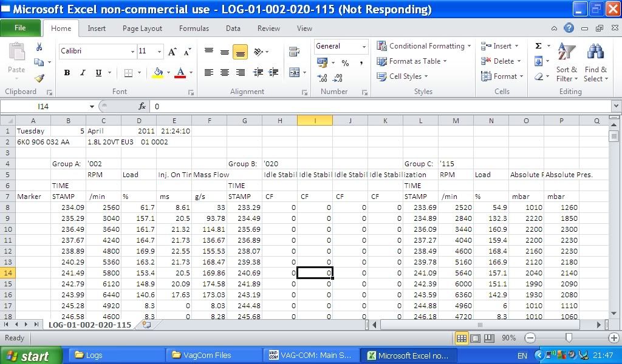Switch to the Page Layout tab
The height and width of the screenshot is (364, 622).
tap(142, 29)
